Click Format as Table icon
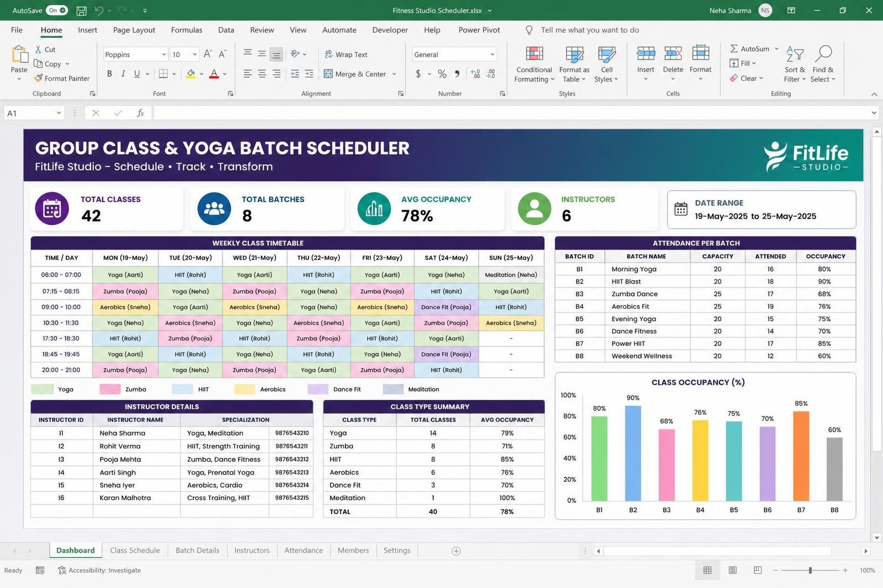This screenshot has width=883, height=588. 575,54
